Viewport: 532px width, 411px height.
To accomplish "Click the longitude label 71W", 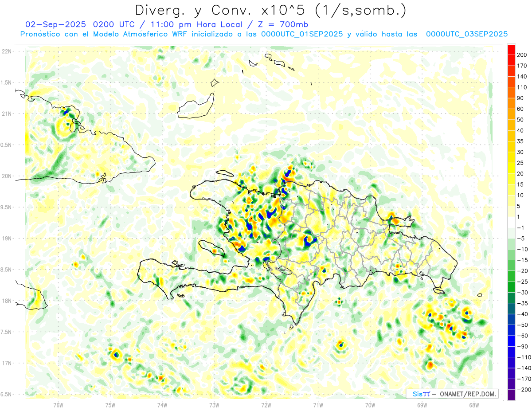I will coord(318,405).
